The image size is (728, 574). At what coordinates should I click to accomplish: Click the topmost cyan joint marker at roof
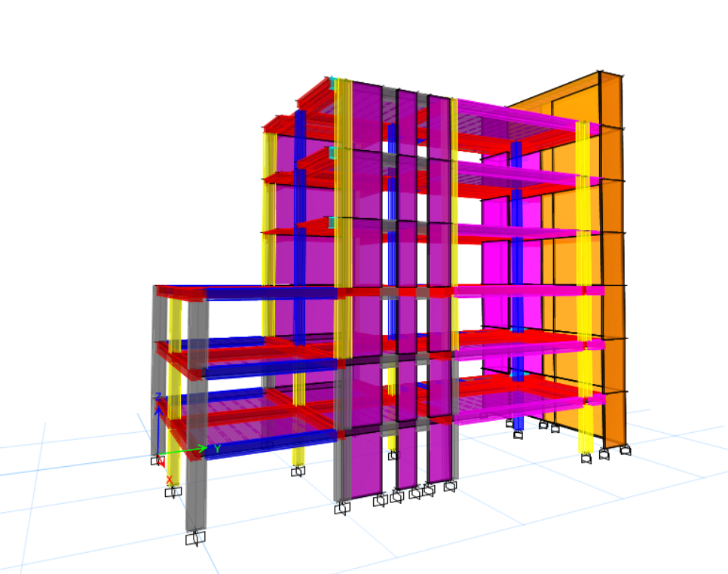click(332, 83)
